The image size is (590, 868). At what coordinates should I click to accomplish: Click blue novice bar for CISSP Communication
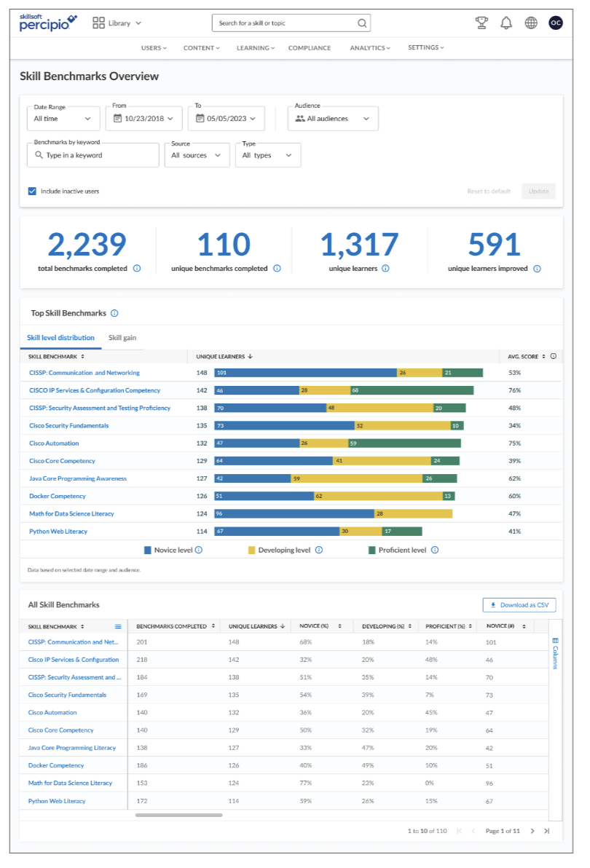point(305,373)
